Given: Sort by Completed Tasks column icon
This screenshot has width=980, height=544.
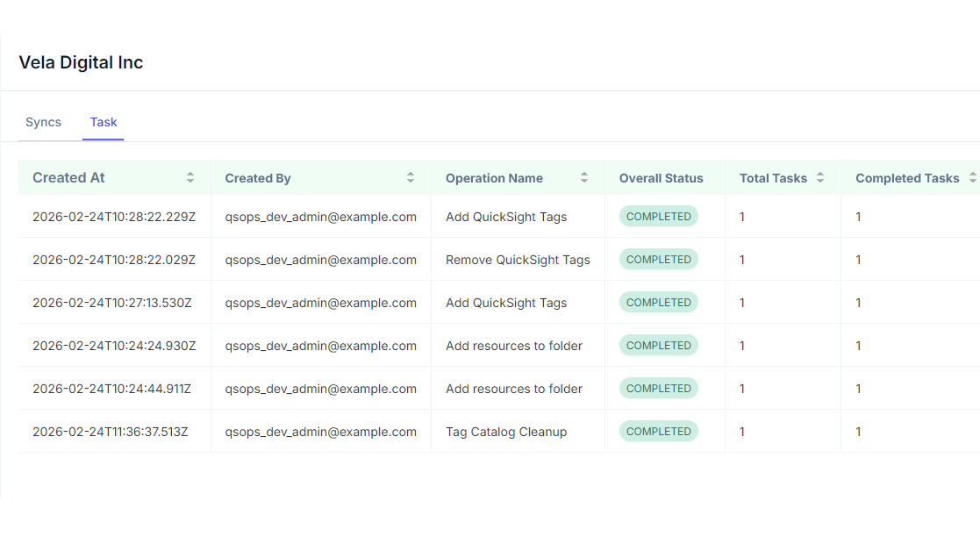Looking at the screenshot, I should point(973,177).
